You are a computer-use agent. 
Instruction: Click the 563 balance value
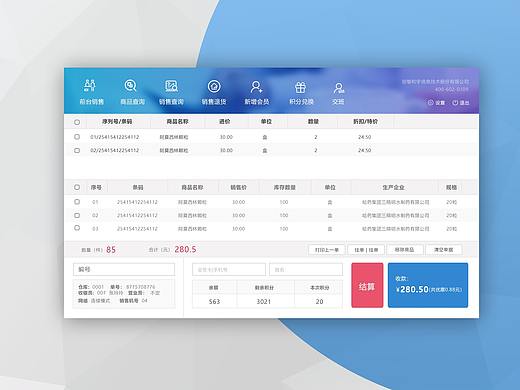[x=214, y=301]
